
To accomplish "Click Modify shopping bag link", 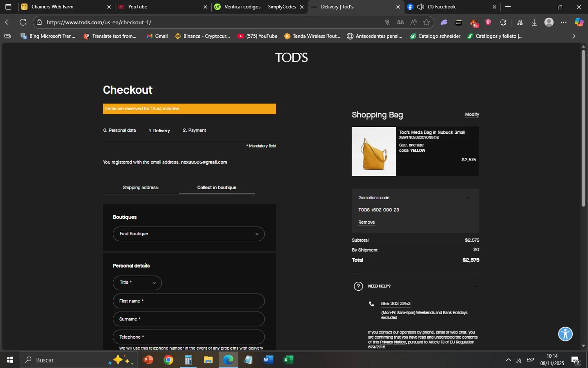I will coord(472,114).
